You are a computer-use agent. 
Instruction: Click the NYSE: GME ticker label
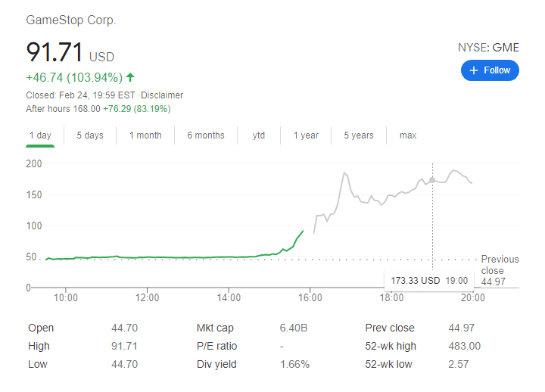point(488,47)
